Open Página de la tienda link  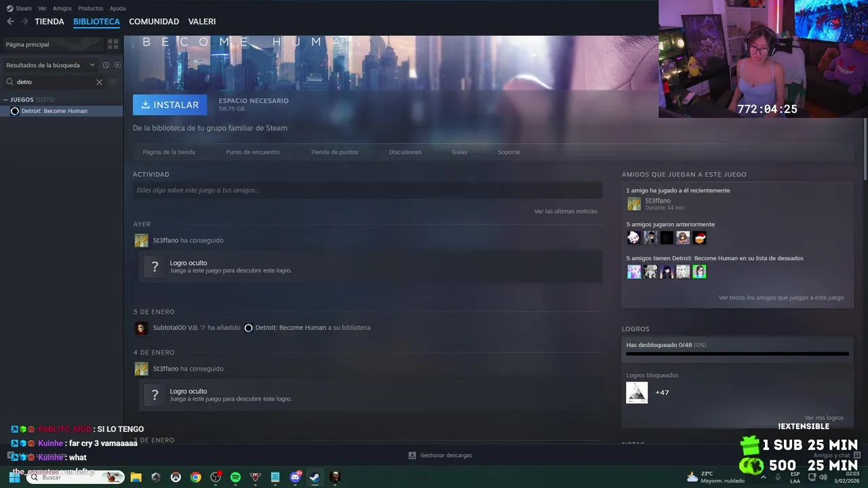(x=169, y=152)
